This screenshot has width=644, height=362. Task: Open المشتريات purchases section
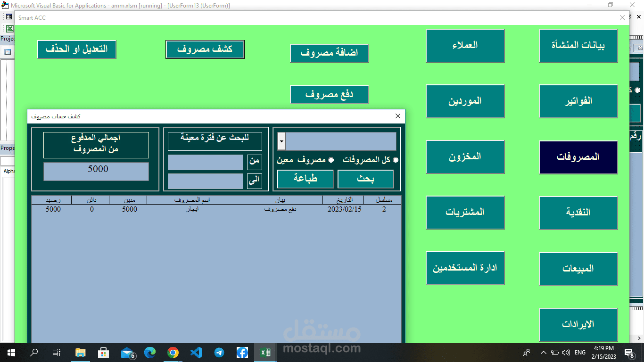point(465,213)
